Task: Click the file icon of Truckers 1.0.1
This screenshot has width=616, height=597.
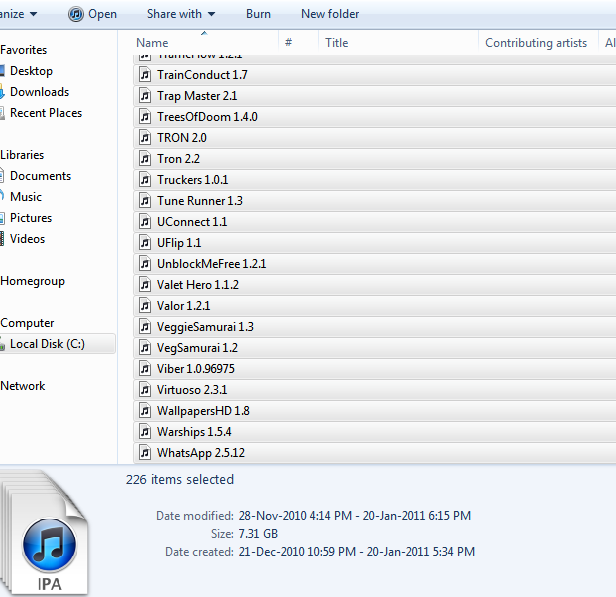Action: click(145, 180)
